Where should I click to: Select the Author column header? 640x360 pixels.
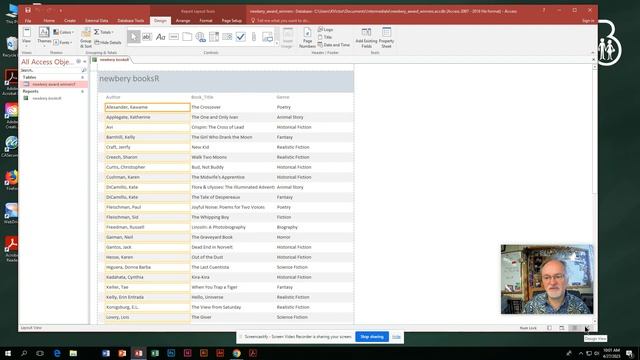(x=113, y=97)
